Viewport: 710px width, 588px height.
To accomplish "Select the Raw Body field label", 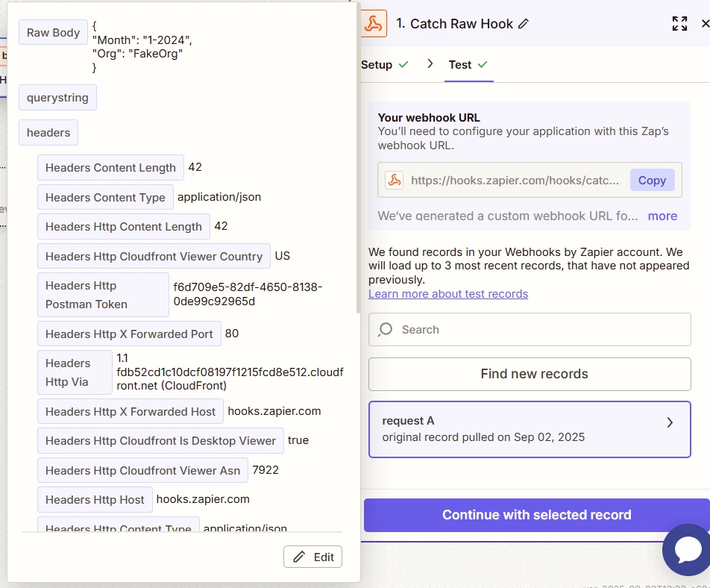I will click(x=53, y=33).
